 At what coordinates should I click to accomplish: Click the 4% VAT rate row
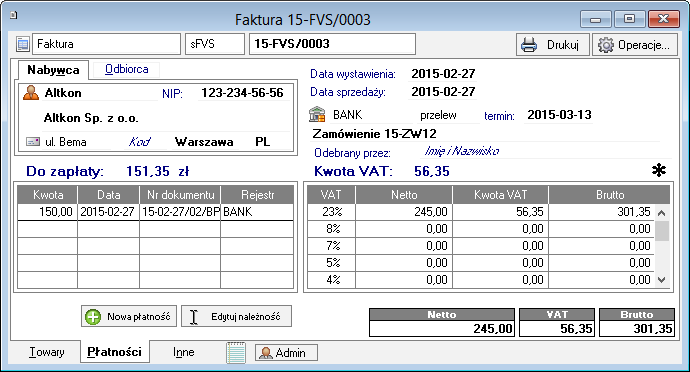click(x=481, y=280)
